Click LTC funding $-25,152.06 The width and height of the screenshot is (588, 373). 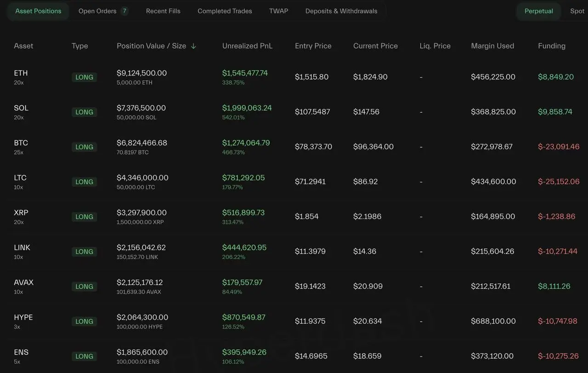click(559, 182)
